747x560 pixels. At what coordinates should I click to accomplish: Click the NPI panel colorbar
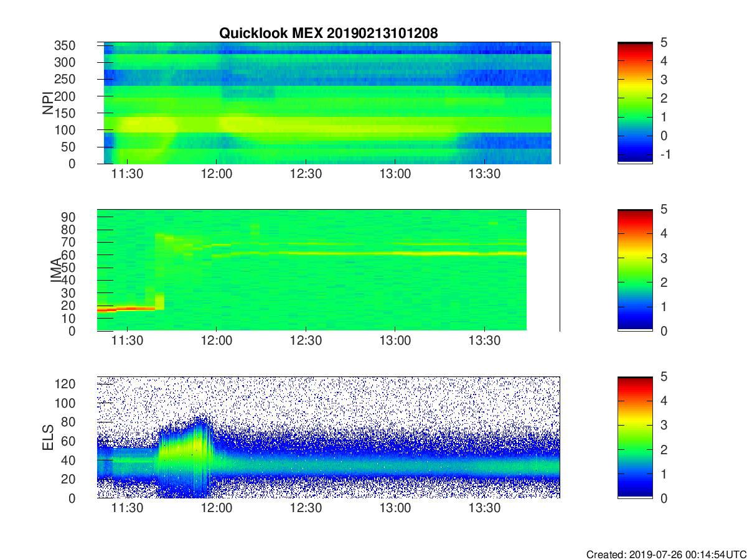(635, 103)
